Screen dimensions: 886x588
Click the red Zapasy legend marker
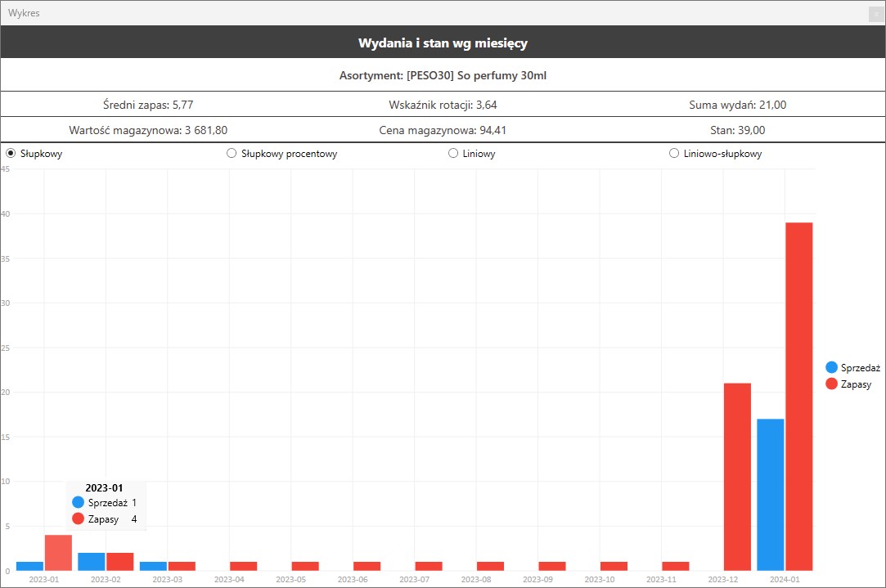(832, 384)
